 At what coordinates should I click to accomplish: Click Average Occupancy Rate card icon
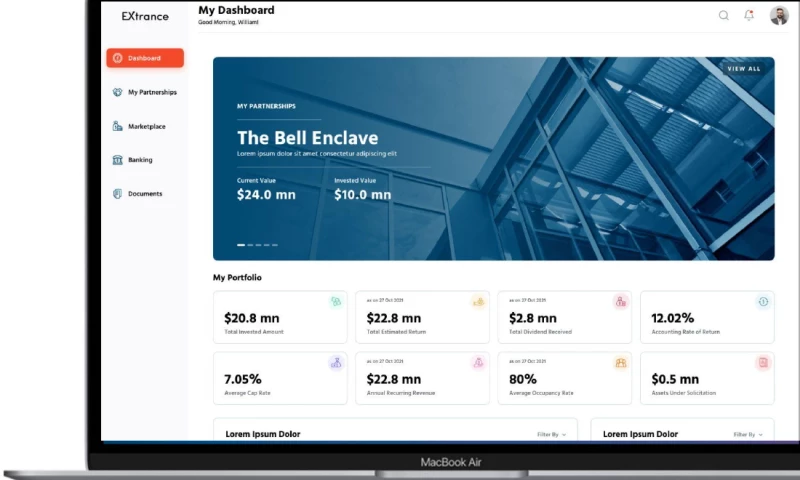pyautogui.click(x=620, y=363)
